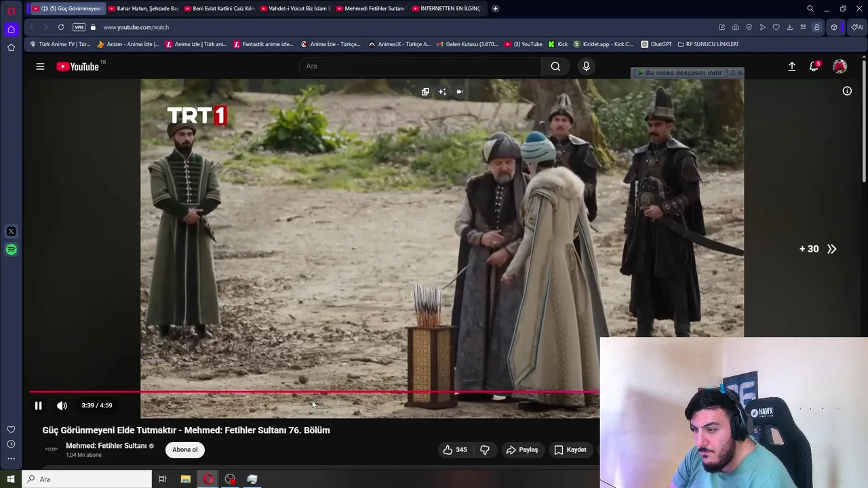Open Opera ad blocker shield icon
Image resolution: width=868 pixels, height=488 pixels.
click(749, 27)
